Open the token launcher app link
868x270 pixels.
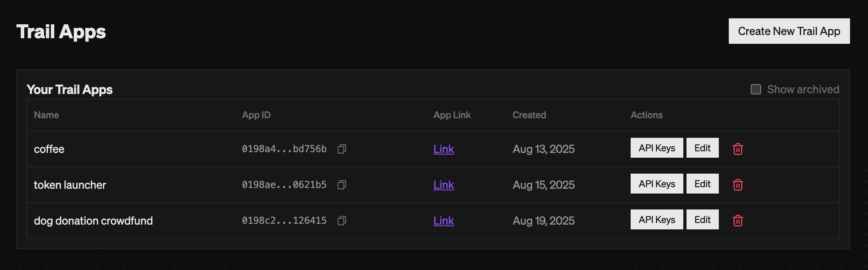click(x=444, y=185)
